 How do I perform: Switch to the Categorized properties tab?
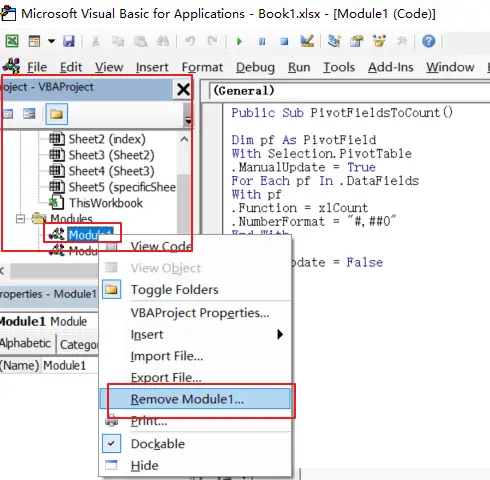pyautogui.click(x=78, y=344)
